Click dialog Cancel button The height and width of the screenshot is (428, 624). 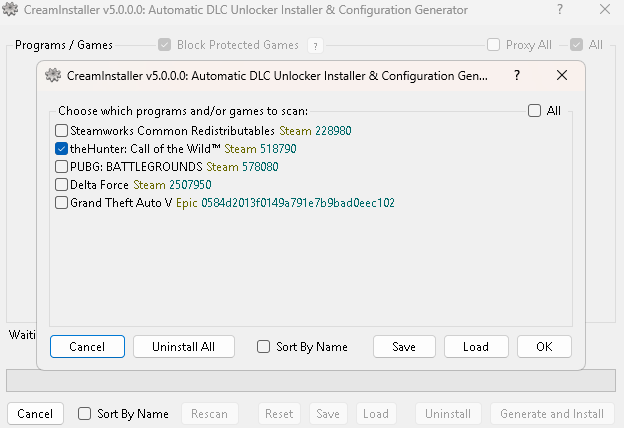click(87, 346)
